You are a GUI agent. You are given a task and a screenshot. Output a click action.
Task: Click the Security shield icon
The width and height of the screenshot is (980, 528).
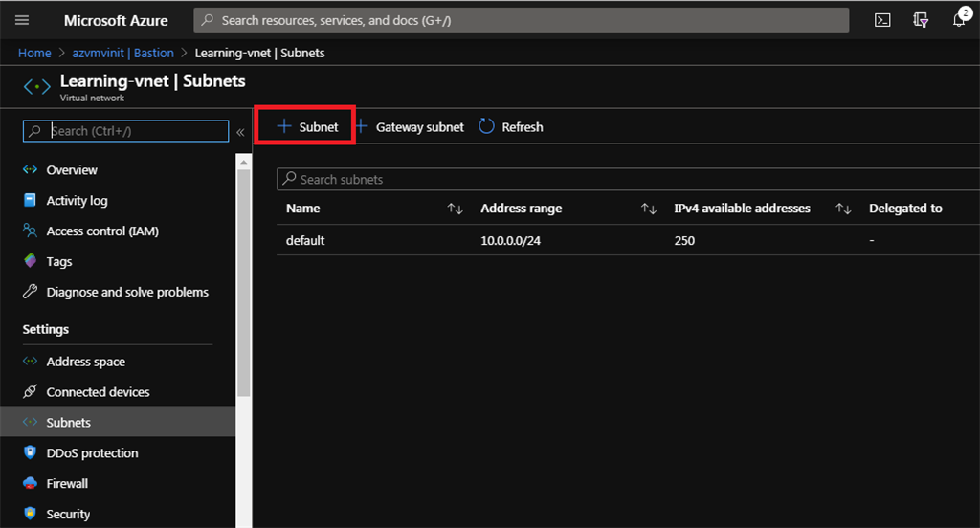(x=30, y=514)
